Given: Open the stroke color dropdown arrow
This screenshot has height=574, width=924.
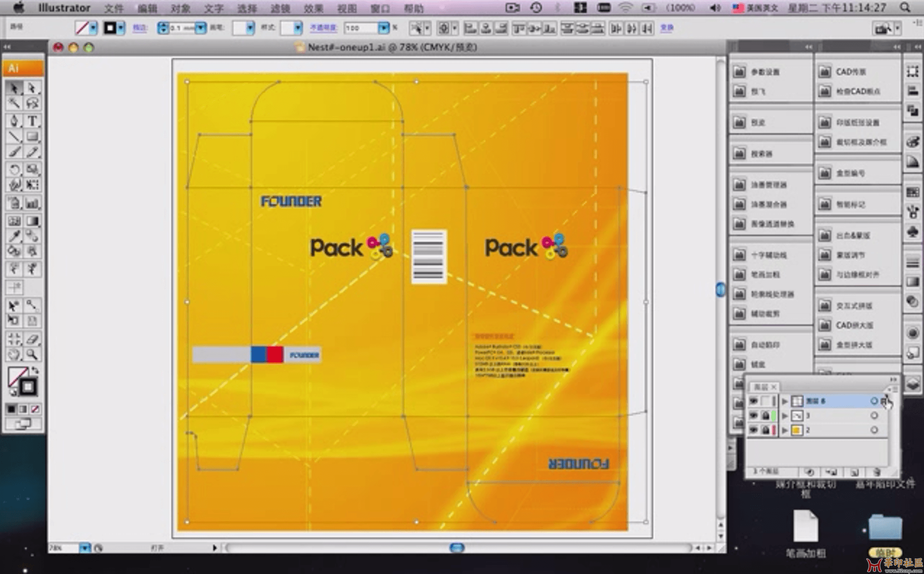Looking at the screenshot, I should (x=121, y=28).
